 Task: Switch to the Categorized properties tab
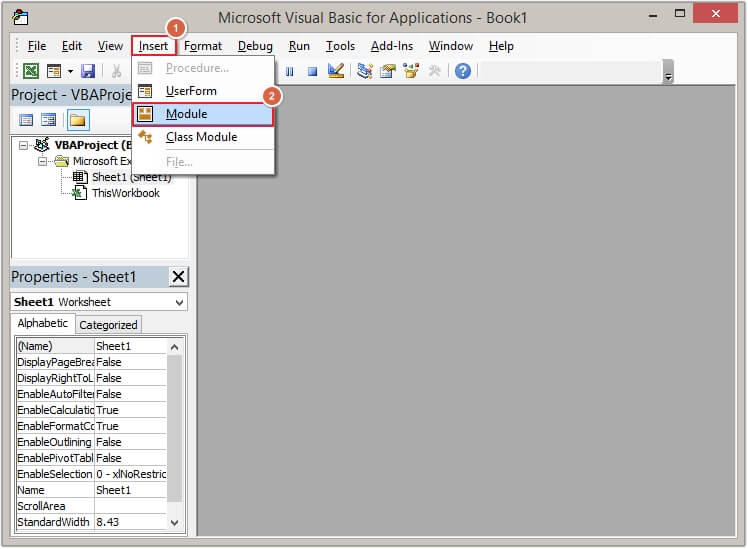coord(108,325)
